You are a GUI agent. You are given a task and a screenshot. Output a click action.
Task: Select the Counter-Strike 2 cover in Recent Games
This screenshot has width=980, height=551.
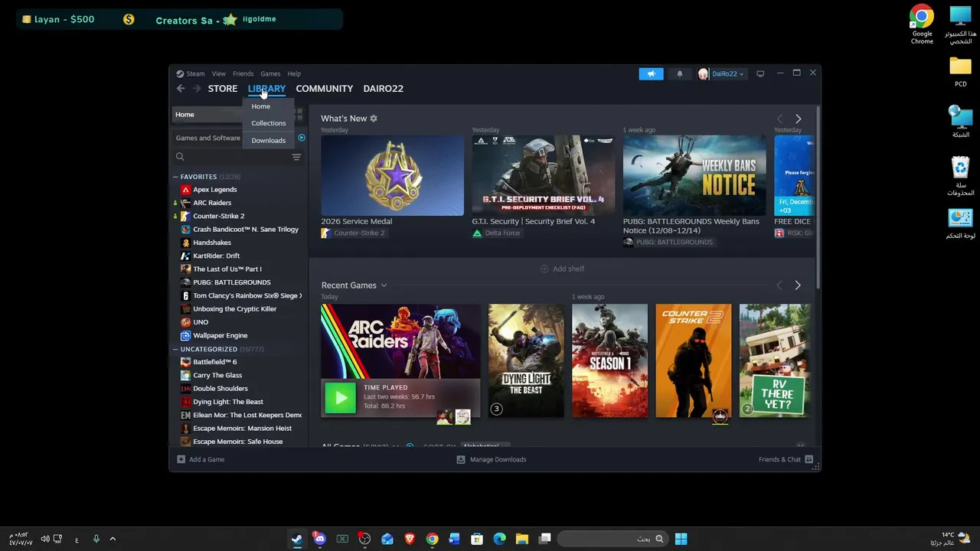[693, 360]
